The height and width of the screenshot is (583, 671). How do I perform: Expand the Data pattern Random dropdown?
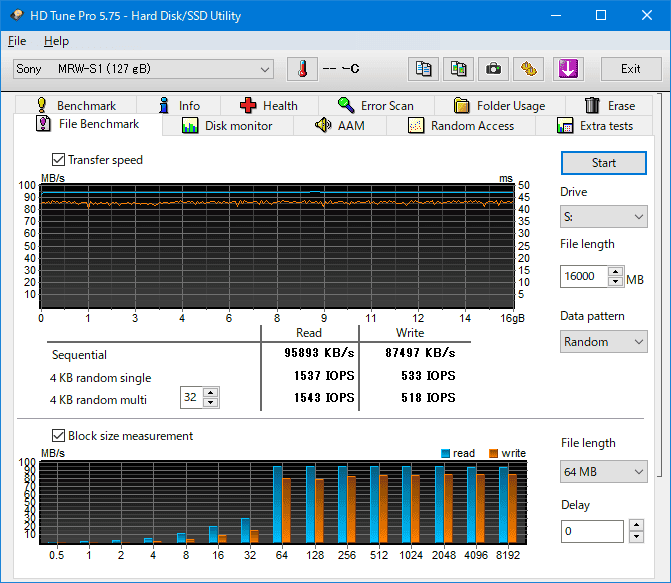click(604, 341)
